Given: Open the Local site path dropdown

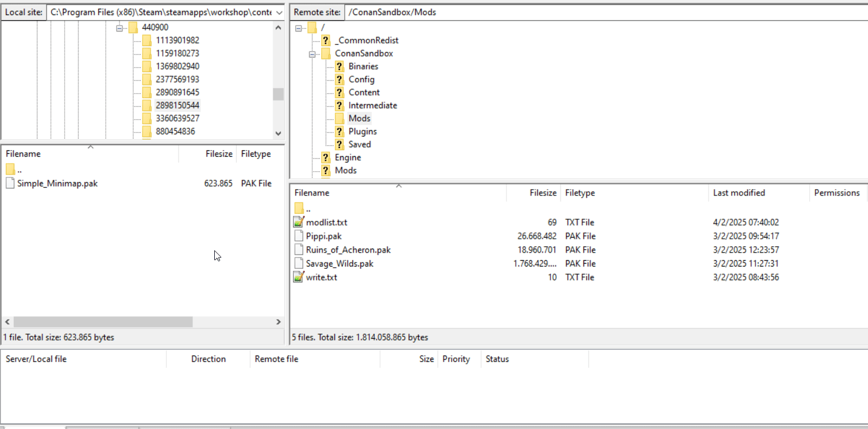Looking at the screenshot, I should [x=279, y=12].
